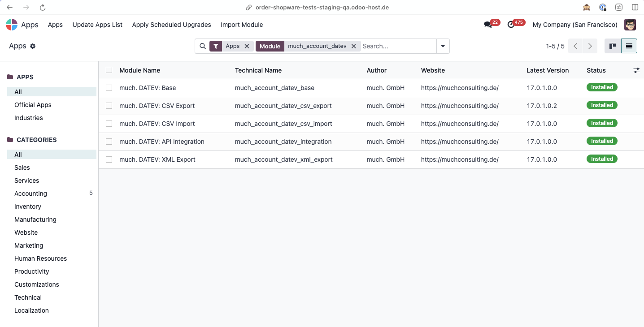
Task: Go to previous page of records
Action: point(575,46)
